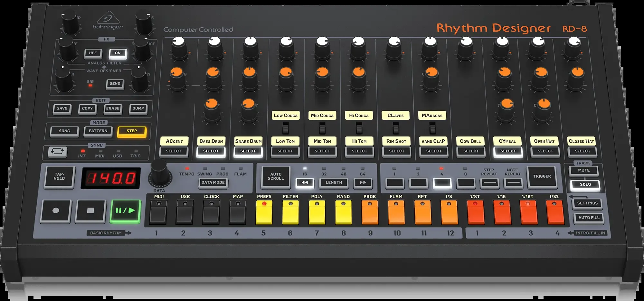Click the yellow PREFS step key
The image size is (644, 301).
coord(264,212)
